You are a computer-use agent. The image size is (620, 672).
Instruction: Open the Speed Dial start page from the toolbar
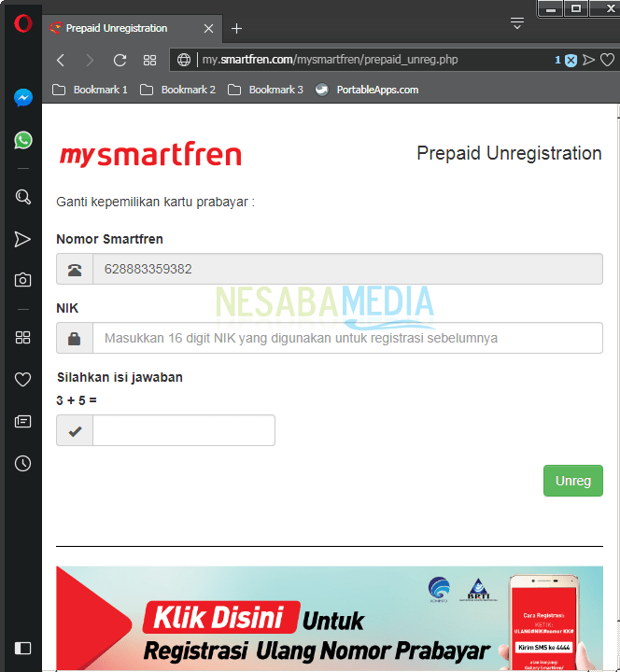[149, 60]
